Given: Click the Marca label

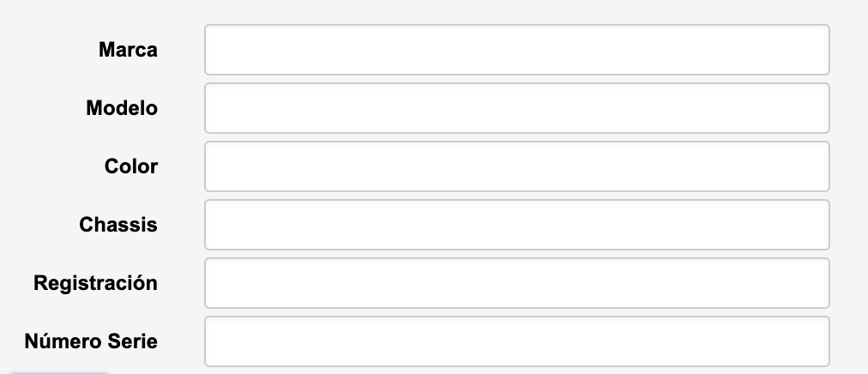Looking at the screenshot, I should (128, 50).
